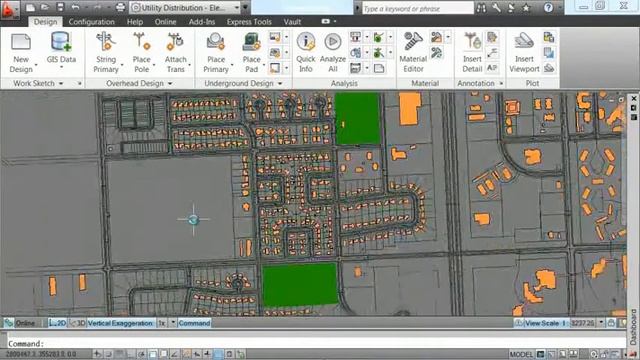Expand the Work Sketch panel dropdown
This screenshot has width=640, height=360.
point(61,83)
